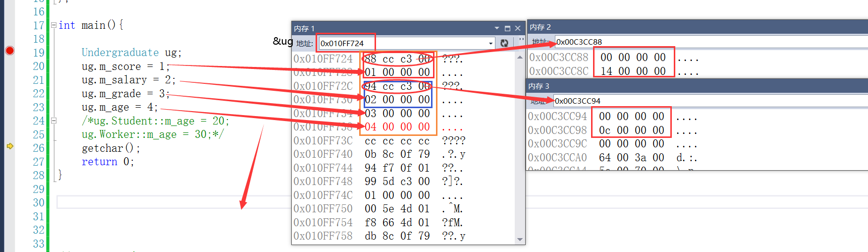868x252 pixels.
Task: Click the yellow current-statement arrow at line 26
Action: tap(9, 146)
